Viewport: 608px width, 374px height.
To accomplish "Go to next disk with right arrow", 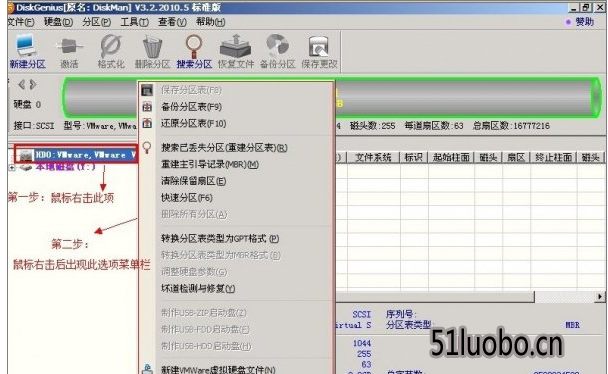I will click(x=33, y=84).
